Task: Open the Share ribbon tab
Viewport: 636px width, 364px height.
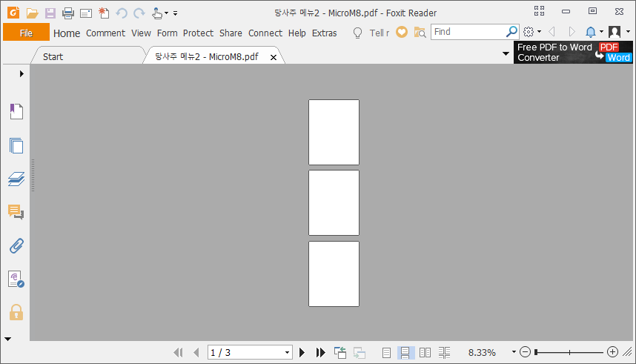Action: click(x=231, y=33)
